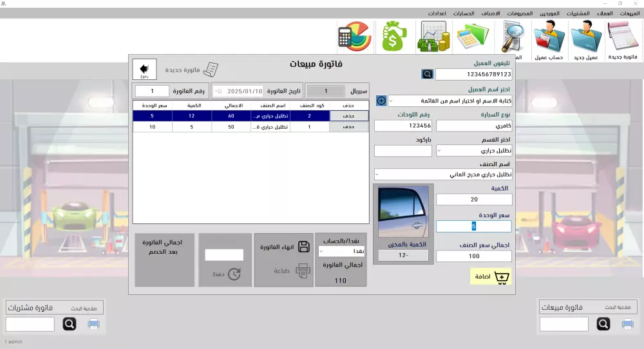644x349 pixels.
Task: Click the سعر الوحدة field
Action: point(473,226)
